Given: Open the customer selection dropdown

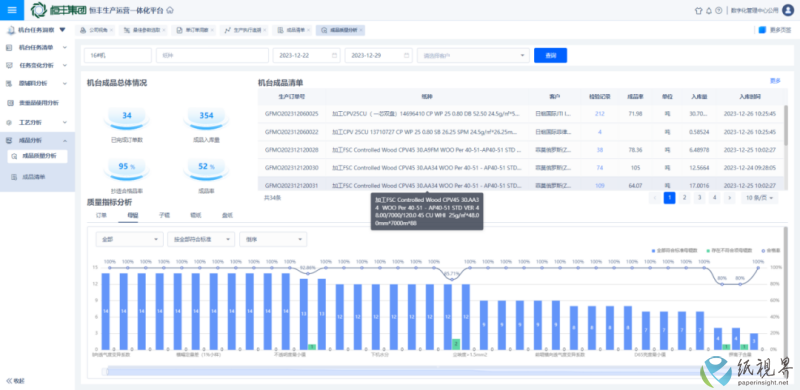Looking at the screenshot, I should 473,55.
